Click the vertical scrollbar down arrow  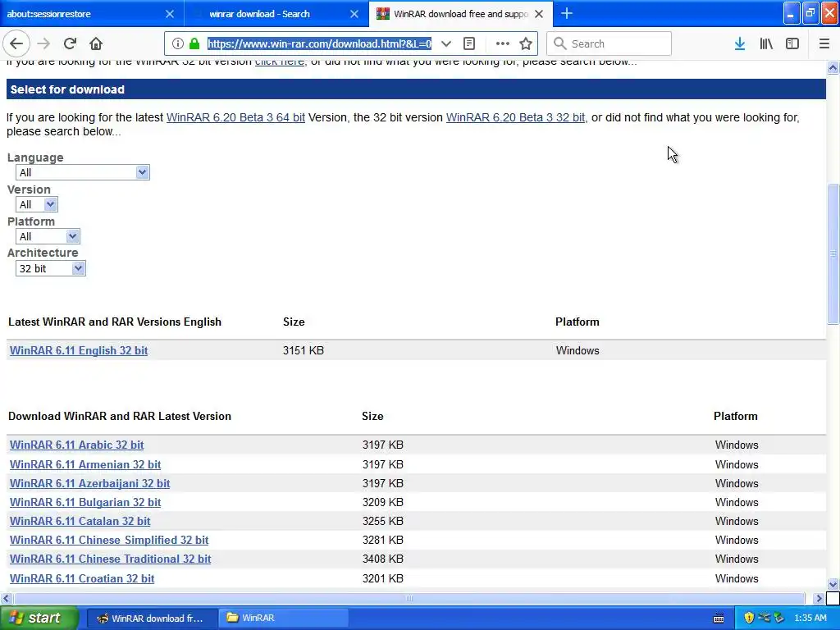(833, 584)
